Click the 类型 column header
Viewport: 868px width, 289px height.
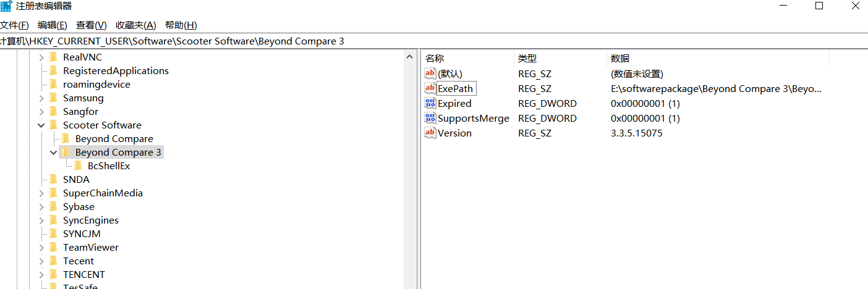tap(527, 59)
